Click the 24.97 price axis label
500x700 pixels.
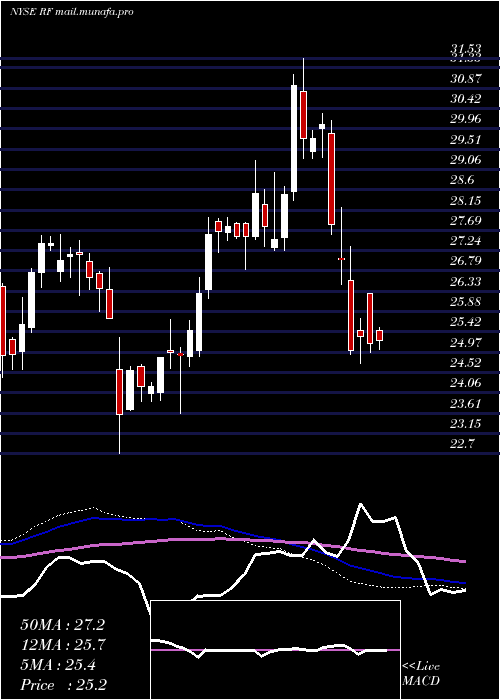(466, 342)
